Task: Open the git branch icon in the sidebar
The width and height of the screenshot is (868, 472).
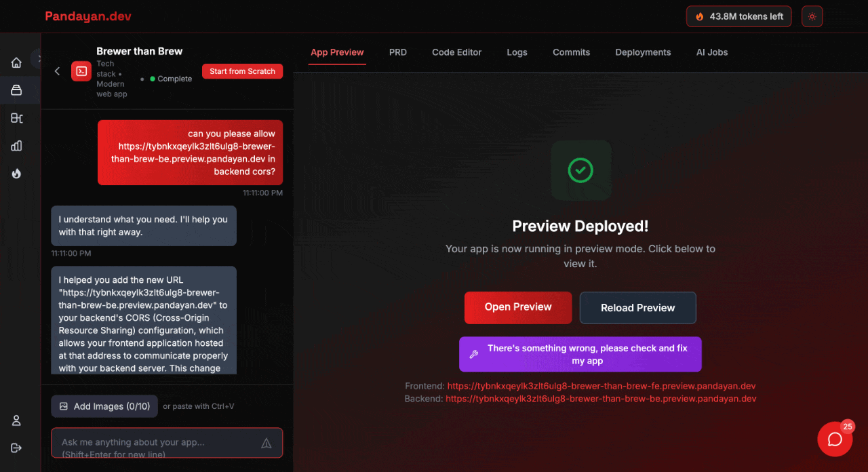Action: [16, 117]
